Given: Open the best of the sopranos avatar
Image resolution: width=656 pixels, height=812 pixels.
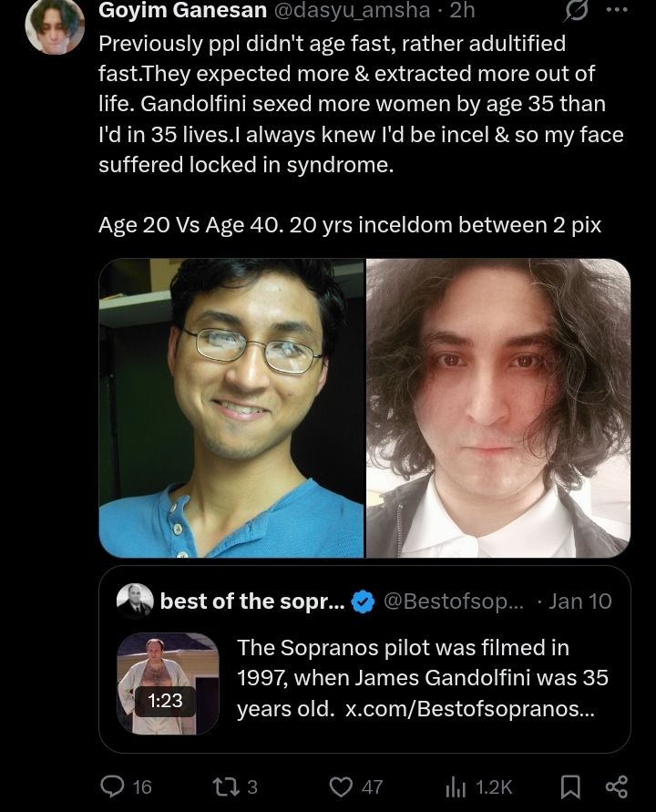Looking at the screenshot, I should tap(135, 601).
